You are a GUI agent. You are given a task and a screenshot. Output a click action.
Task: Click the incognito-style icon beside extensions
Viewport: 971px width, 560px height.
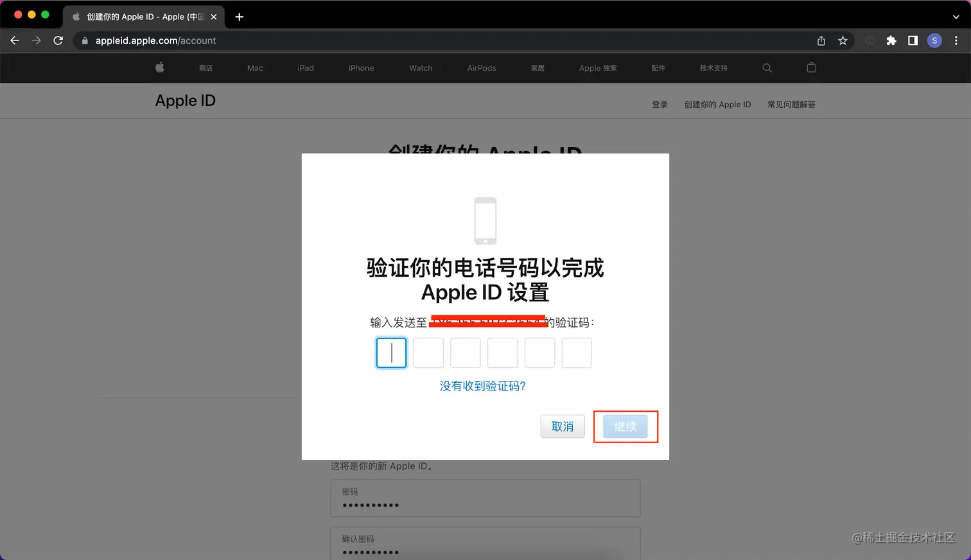(x=870, y=40)
